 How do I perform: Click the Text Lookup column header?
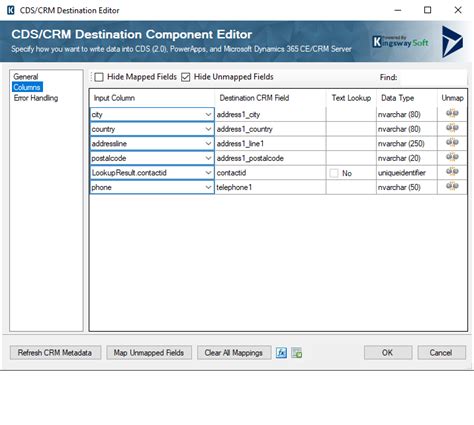(351, 98)
